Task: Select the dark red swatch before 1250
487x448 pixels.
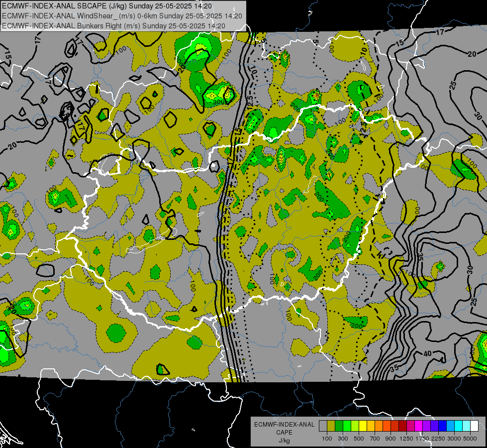Action: [x=403, y=426]
